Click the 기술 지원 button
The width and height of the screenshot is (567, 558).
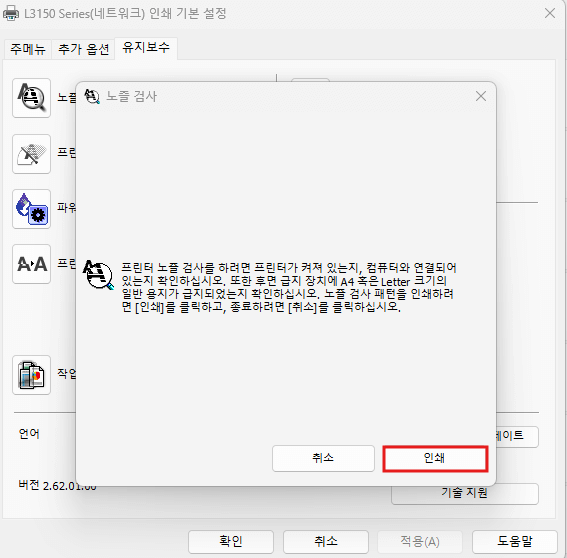465,493
